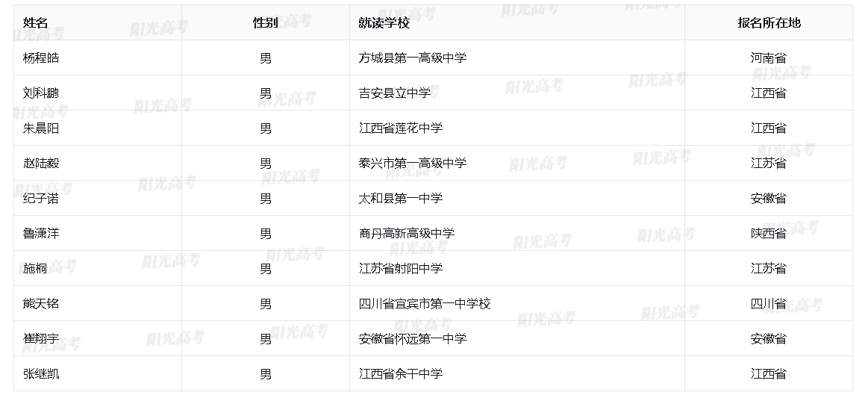Click 陕西省 in 鲁潇洋's row
Screen dimensions: 868x404
coord(769,233)
